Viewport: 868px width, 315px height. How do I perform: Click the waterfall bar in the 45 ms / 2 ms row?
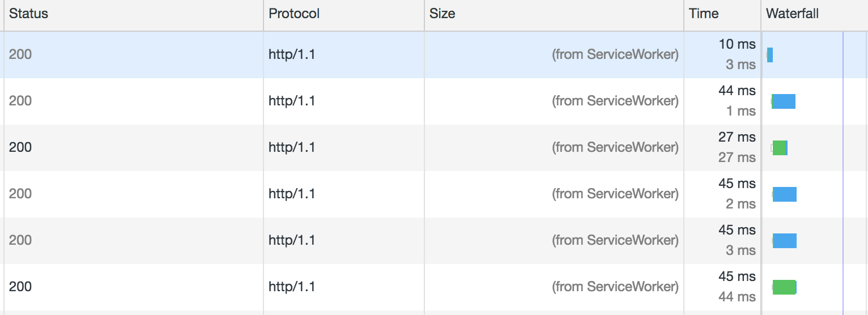point(785,194)
